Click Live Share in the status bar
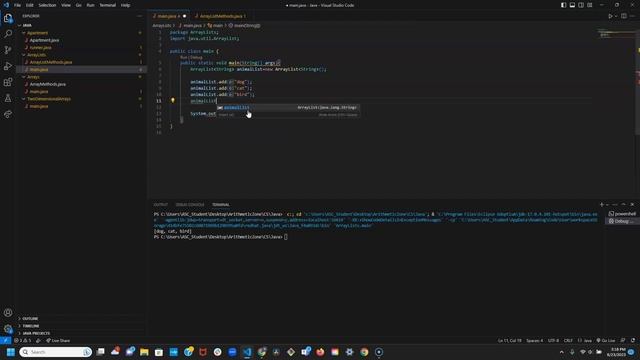Viewport: 640px width, 360px height. click(x=58, y=340)
